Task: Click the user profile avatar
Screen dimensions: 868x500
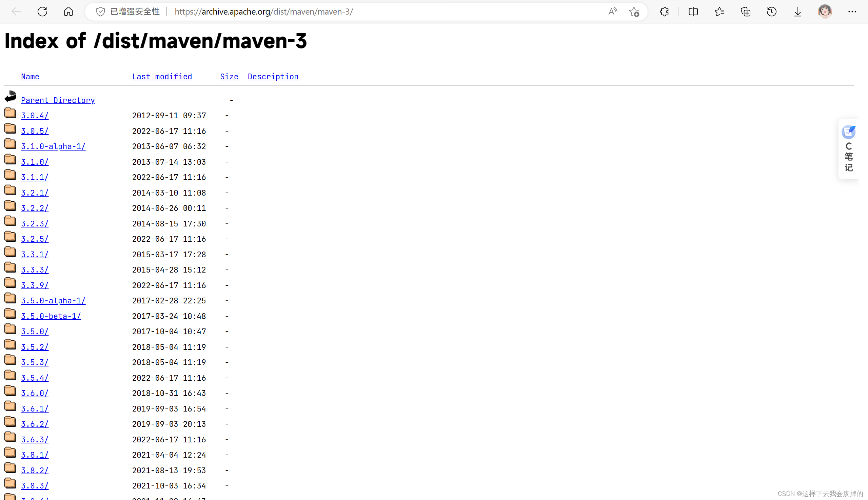Action: pos(825,12)
